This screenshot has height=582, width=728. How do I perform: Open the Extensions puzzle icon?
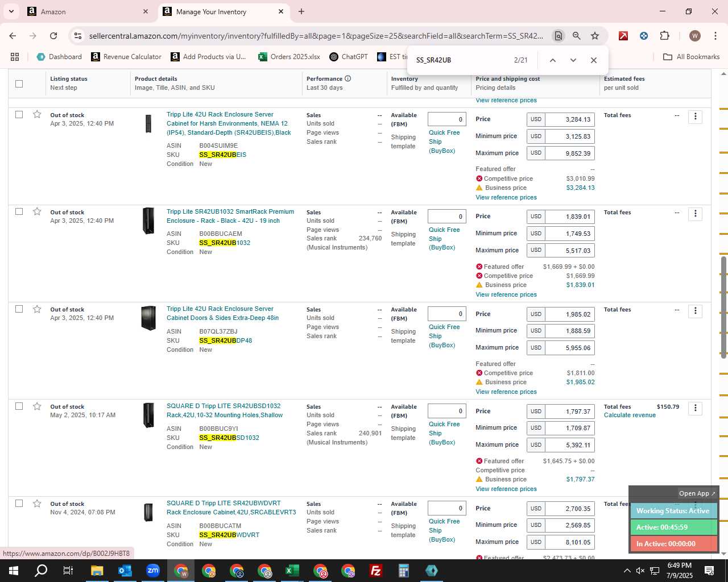[664, 36]
